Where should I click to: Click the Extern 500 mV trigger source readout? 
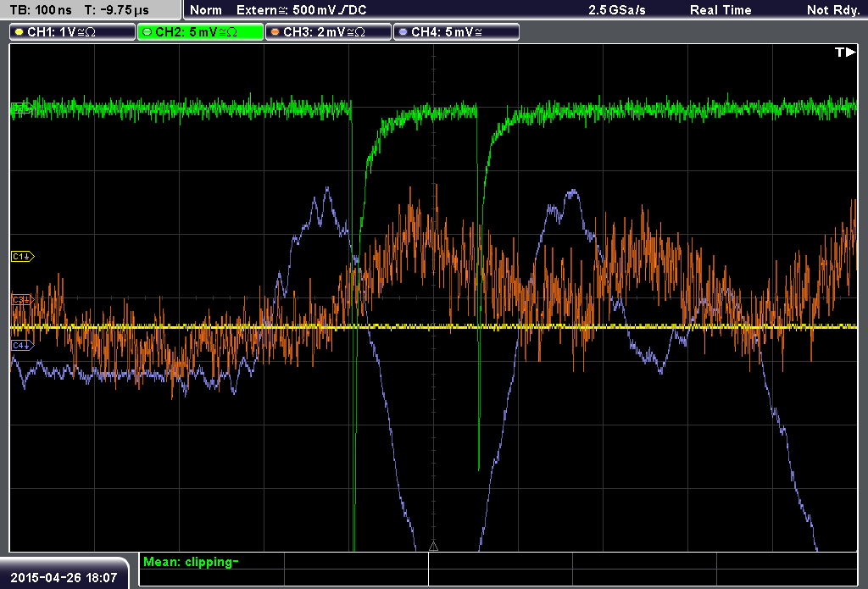(302, 10)
